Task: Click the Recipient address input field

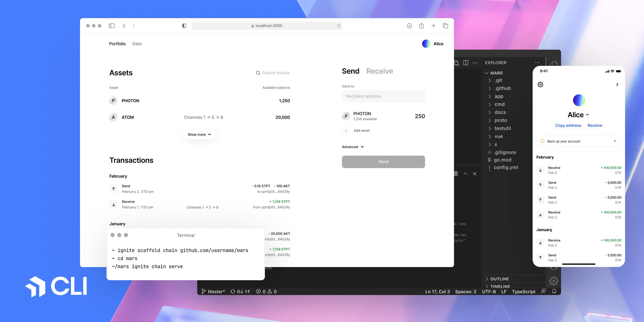Action: 383,96
